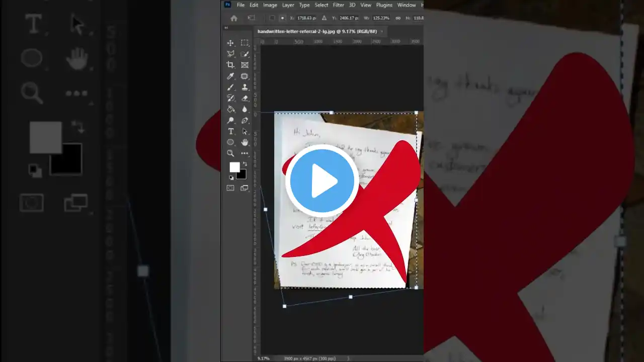
Task: Toggle the reference point checkbox
Action: [272, 18]
